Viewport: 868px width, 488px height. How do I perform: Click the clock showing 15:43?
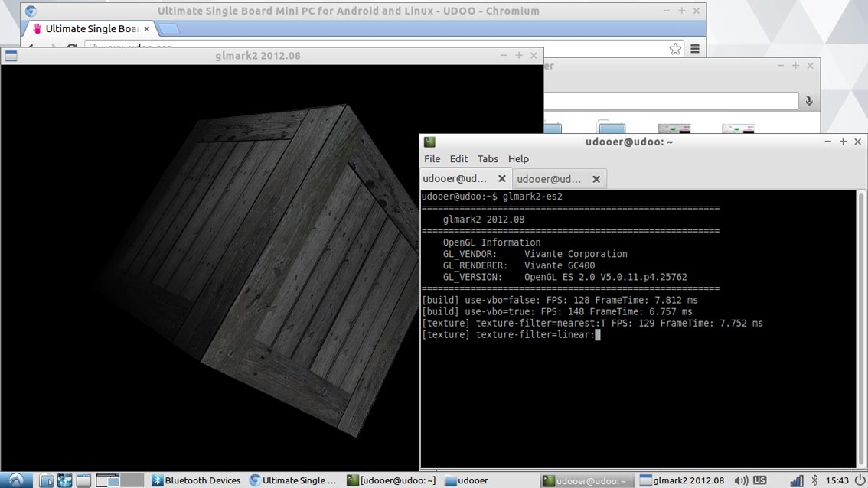click(x=838, y=480)
